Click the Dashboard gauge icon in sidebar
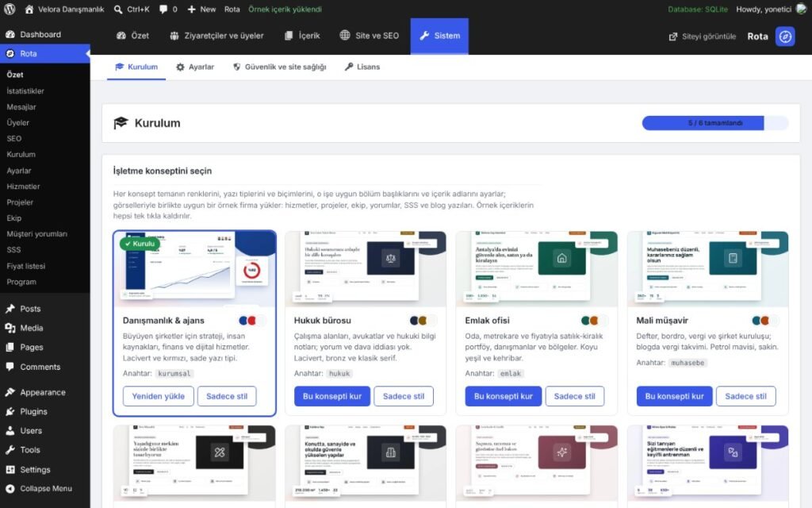812x508 pixels. (x=10, y=34)
